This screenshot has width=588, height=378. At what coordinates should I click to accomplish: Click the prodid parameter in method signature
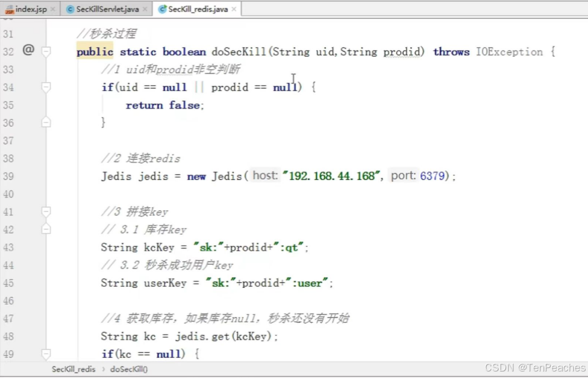[401, 52]
